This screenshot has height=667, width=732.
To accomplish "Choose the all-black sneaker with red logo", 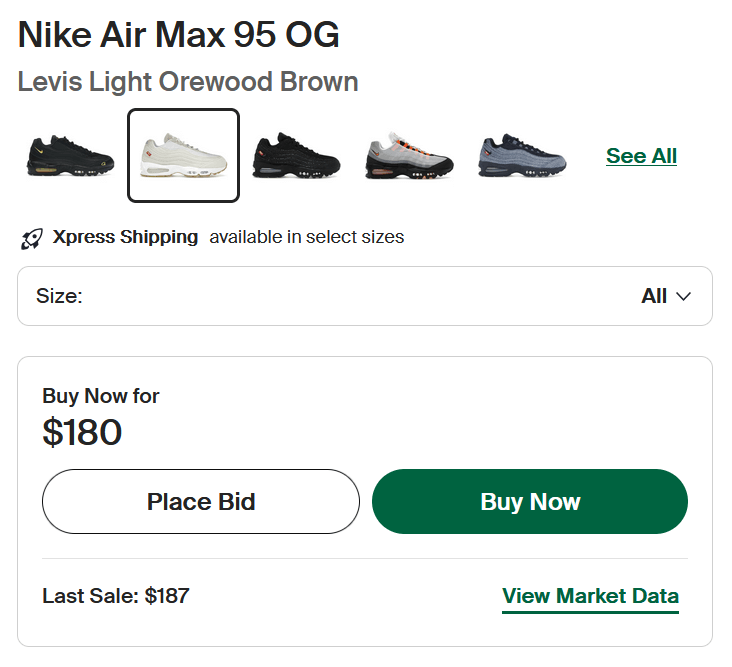I will [x=296, y=156].
